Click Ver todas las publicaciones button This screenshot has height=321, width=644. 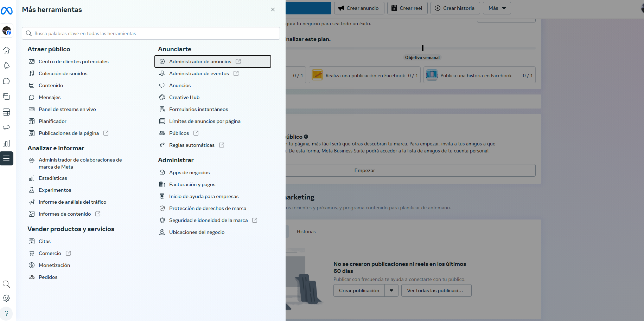click(436, 290)
